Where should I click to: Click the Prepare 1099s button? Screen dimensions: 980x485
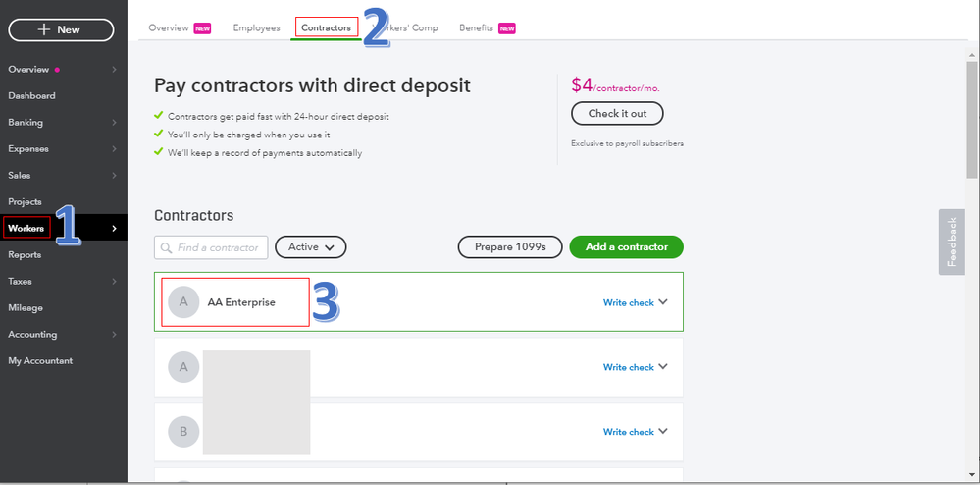coord(510,247)
